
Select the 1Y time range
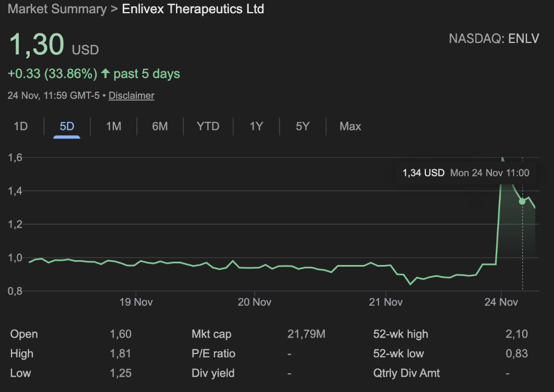256,126
